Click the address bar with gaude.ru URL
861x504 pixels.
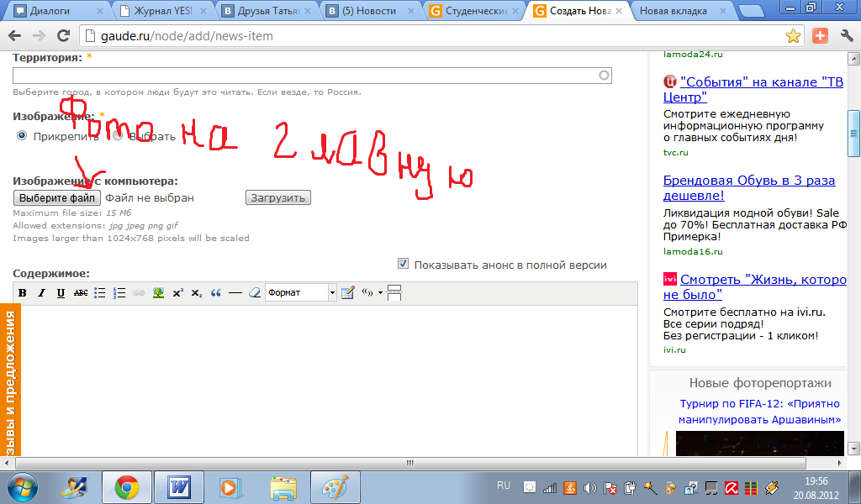442,36
